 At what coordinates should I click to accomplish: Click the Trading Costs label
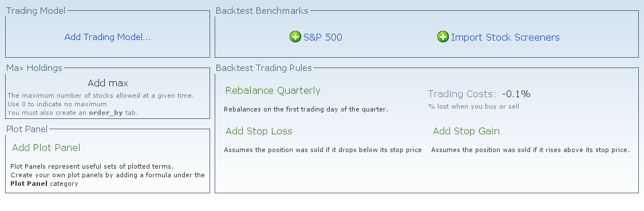click(462, 94)
